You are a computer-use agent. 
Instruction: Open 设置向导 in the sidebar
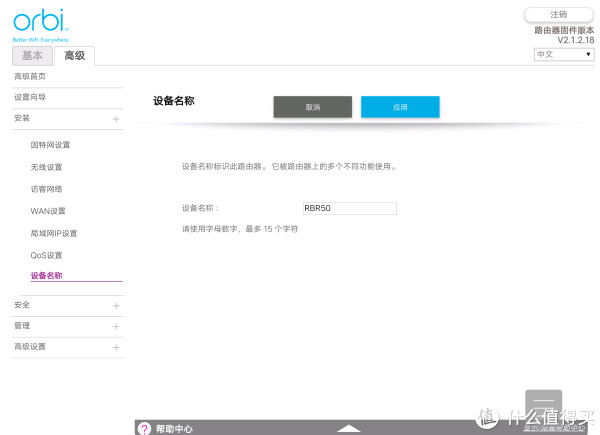coord(30,97)
